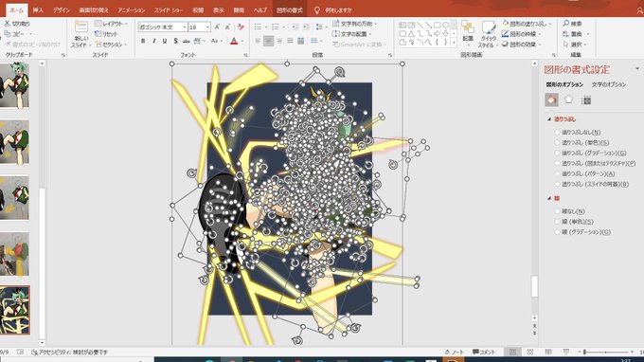
Task: Toggle Strikethrough formatting
Action: click(x=186, y=41)
